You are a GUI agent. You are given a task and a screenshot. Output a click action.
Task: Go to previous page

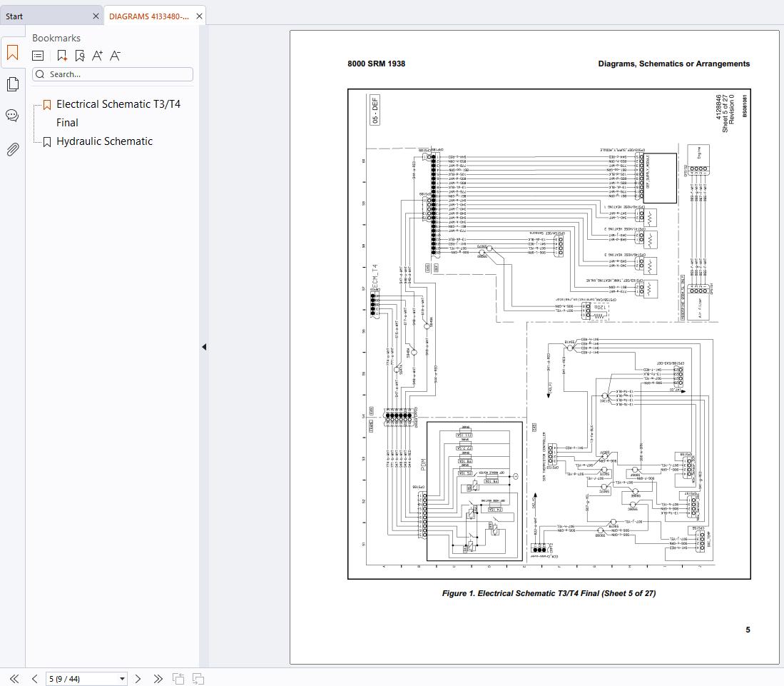coord(34,678)
